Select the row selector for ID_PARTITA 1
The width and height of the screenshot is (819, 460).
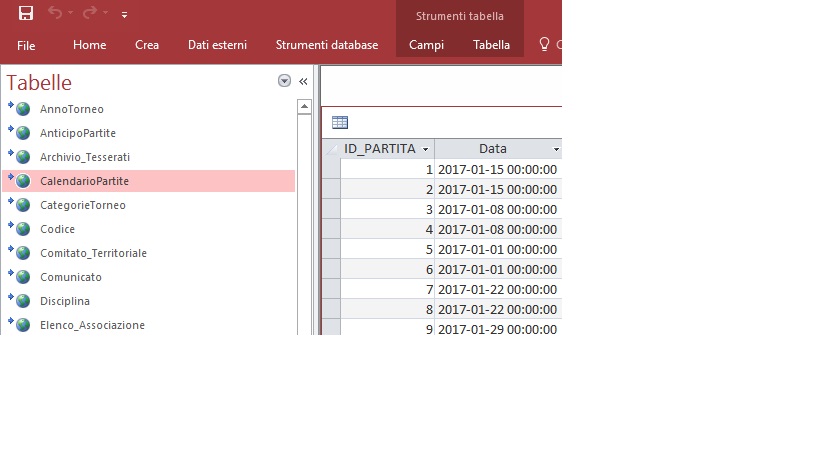pos(331,169)
